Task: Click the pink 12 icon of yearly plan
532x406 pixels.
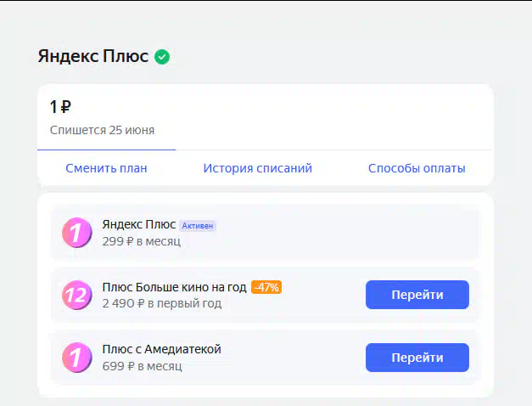Action: pos(77,295)
